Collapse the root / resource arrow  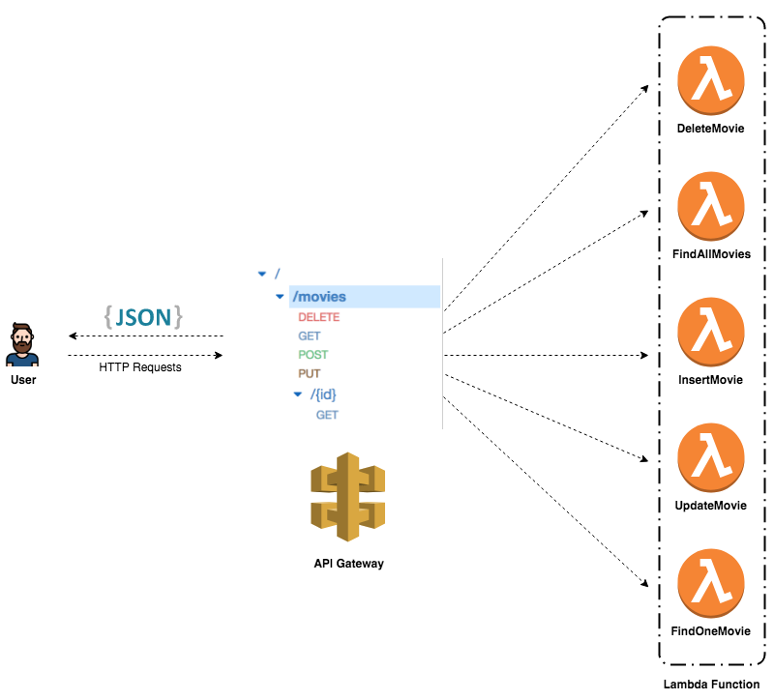point(262,274)
